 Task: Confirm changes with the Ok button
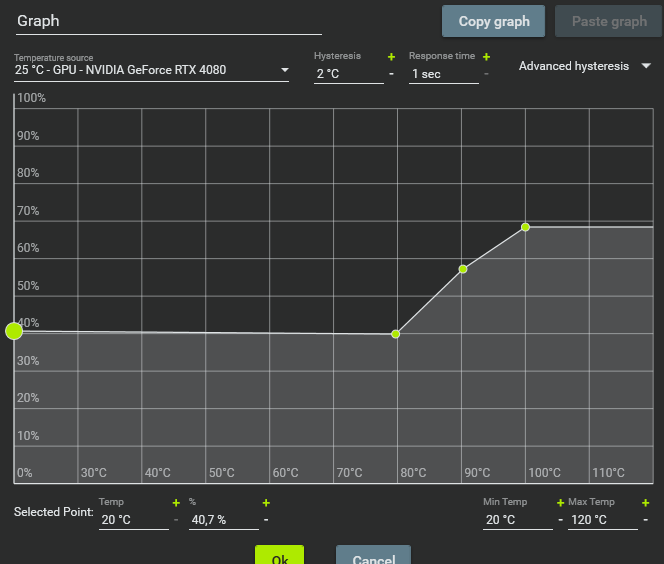[x=279, y=554]
